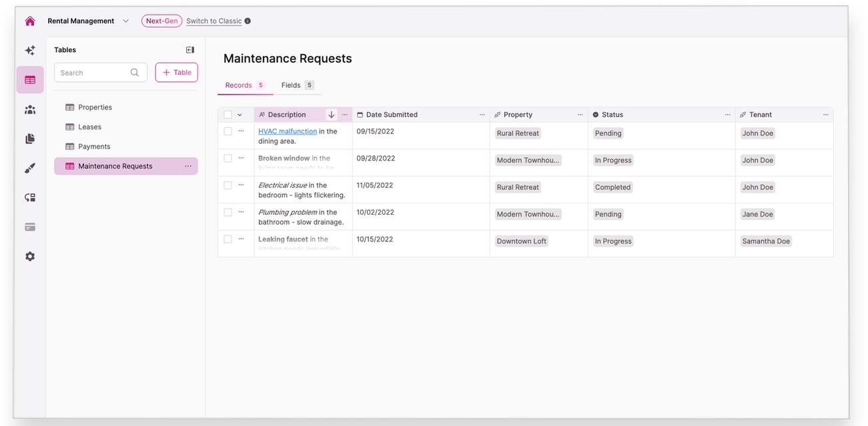Click the paintbrush icon in left sidebar

30,168
